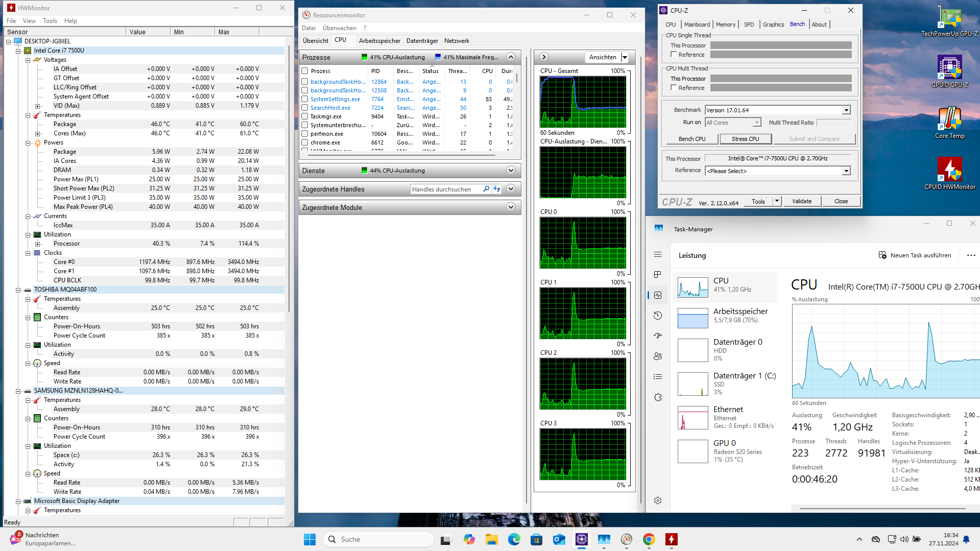Screen dimensions: 980x551
Task: Click the Bench CPU button
Action: (692, 139)
